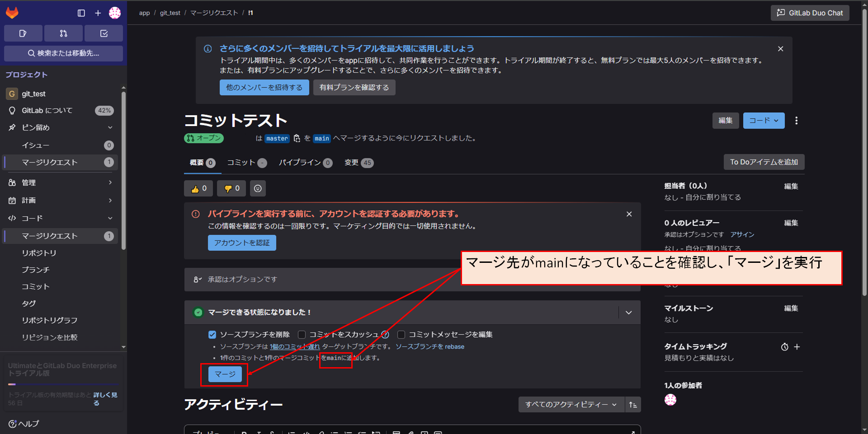Open リビジョンを比較 in the sidebar
Image resolution: width=868 pixels, height=434 pixels.
click(61, 337)
